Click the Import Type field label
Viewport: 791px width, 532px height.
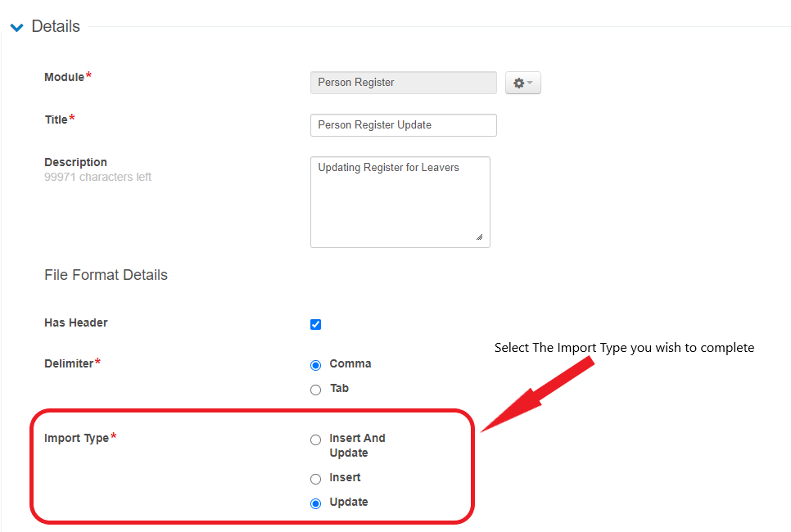(x=77, y=438)
